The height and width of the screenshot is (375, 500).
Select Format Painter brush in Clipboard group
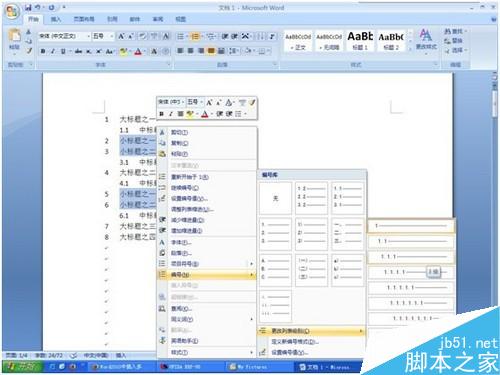click(x=29, y=51)
